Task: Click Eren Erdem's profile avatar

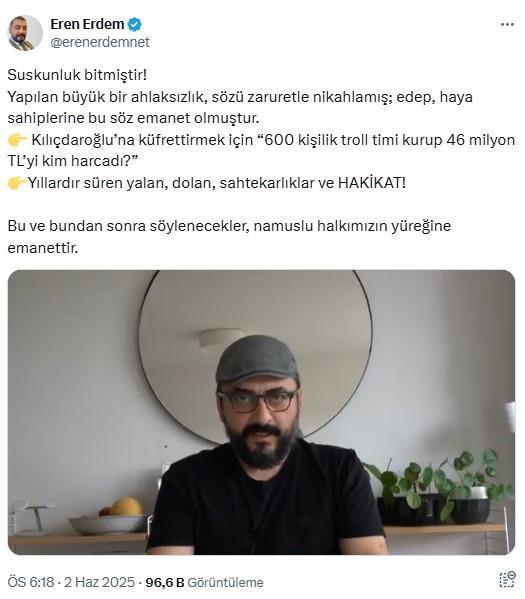Action: [x=25, y=33]
